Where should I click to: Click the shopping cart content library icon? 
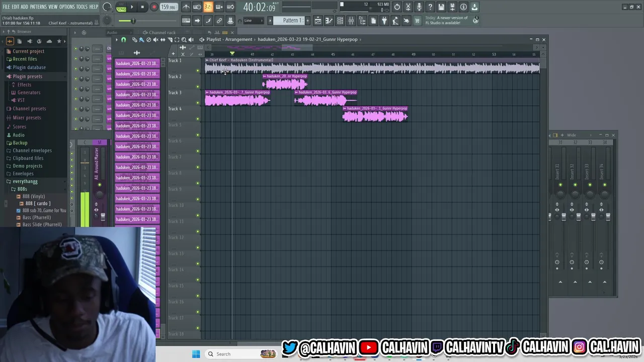click(417, 21)
